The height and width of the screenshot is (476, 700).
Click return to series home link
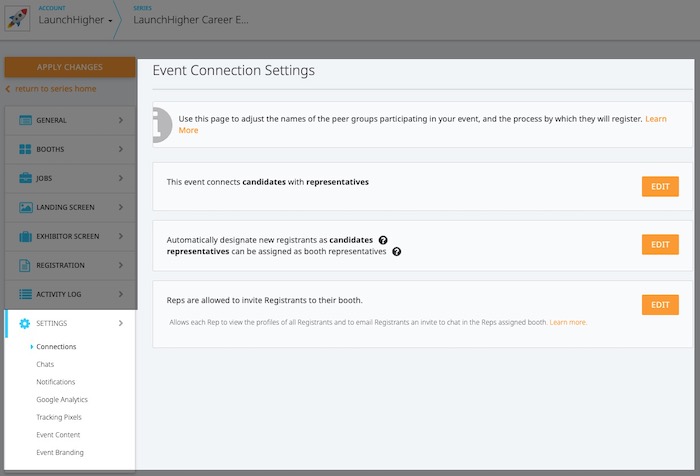(56, 89)
